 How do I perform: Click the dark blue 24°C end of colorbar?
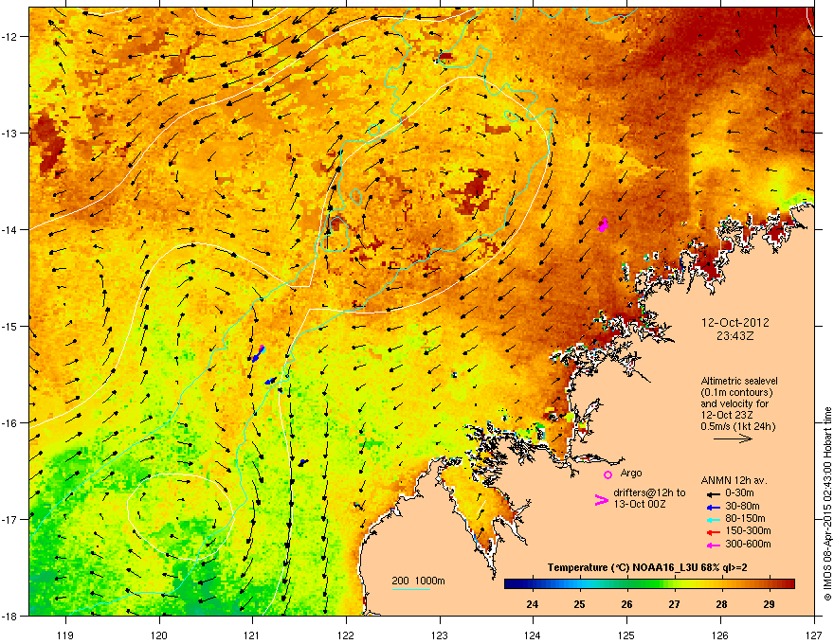coord(512,583)
